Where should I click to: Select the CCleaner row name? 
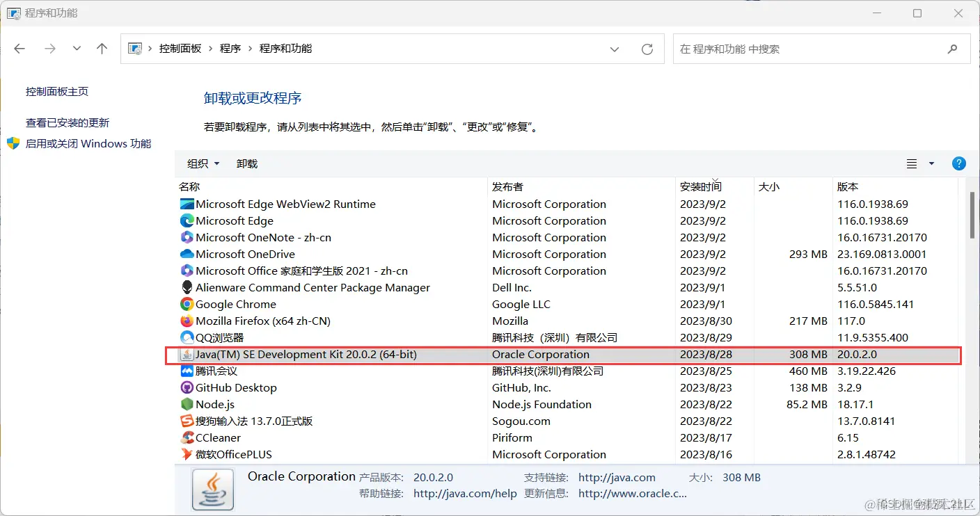(218, 438)
